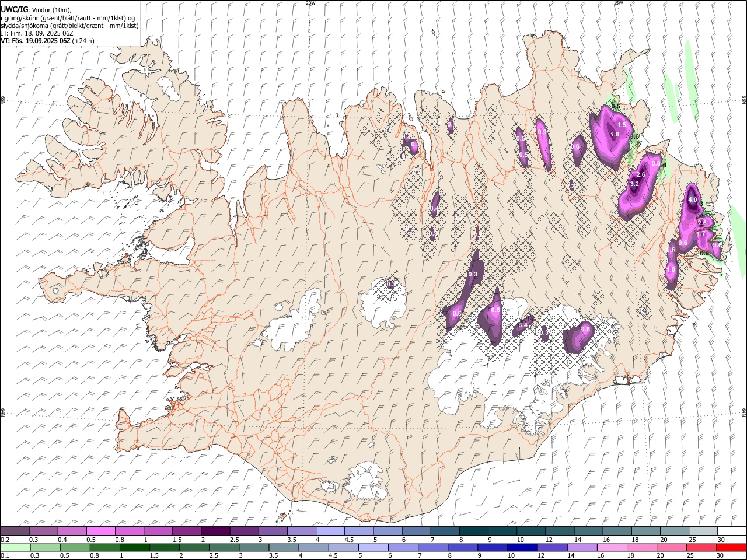This screenshot has height=560, width=747.
Task: Pick the darkest green swatch labeled 1
Action: pyautogui.click(x=134, y=547)
